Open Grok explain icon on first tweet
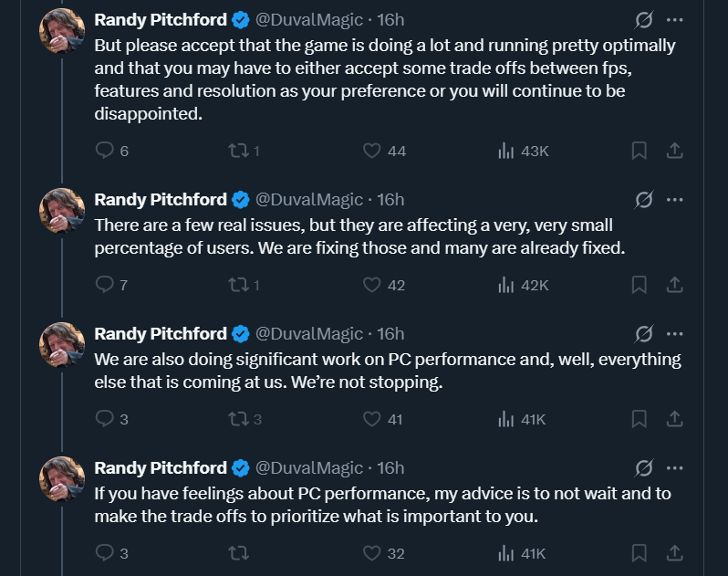This screenshot has height=576, width=728. 643,20
